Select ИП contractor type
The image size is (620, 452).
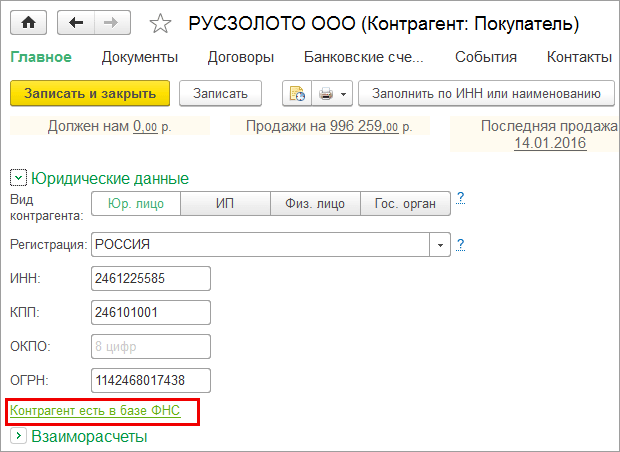tap(225, 204)
